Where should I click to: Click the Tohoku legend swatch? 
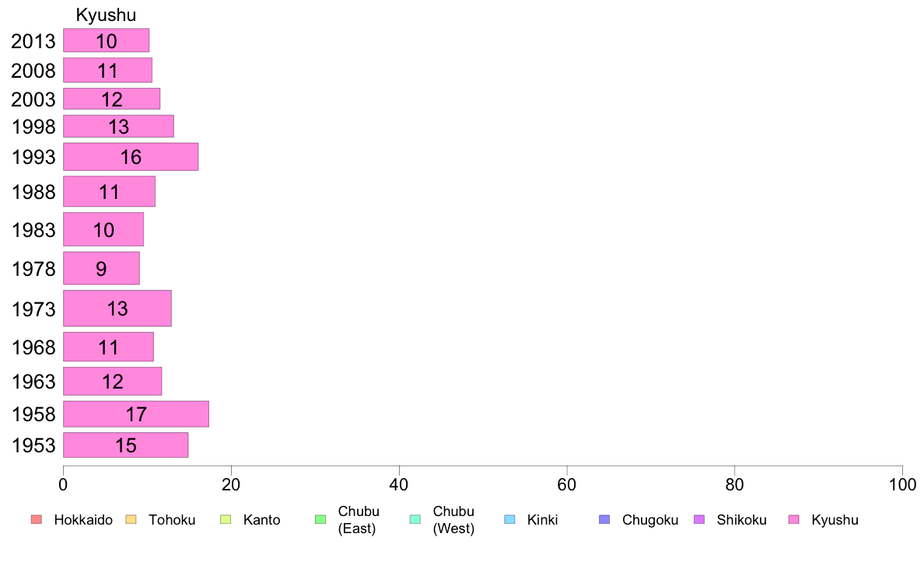[131, 519]
